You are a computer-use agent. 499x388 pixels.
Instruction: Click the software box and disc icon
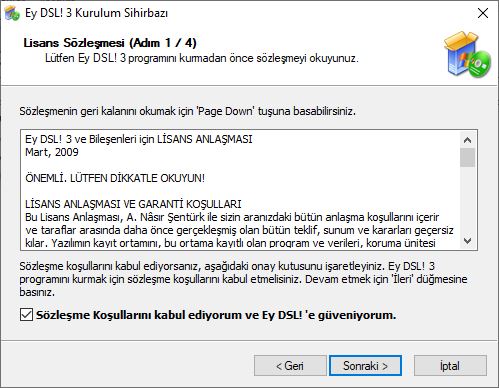coord(467,55)
